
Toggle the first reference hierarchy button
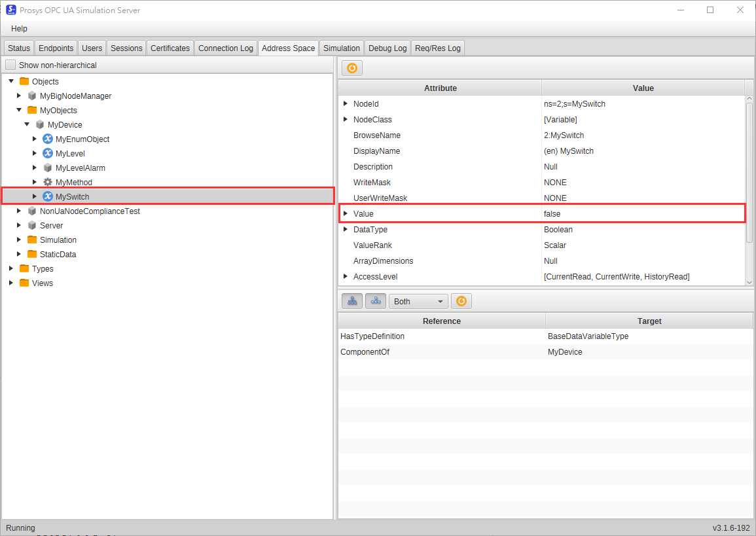tap(352, 301)
